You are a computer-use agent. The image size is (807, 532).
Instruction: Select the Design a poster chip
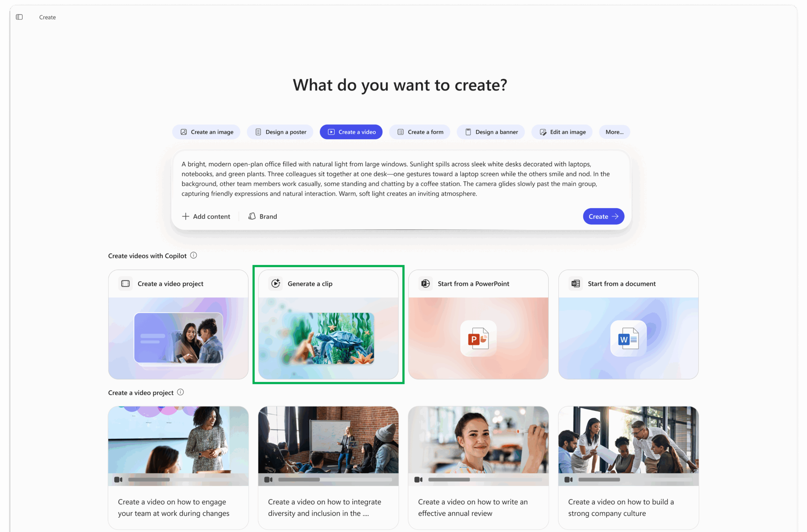tap(280, 132)
